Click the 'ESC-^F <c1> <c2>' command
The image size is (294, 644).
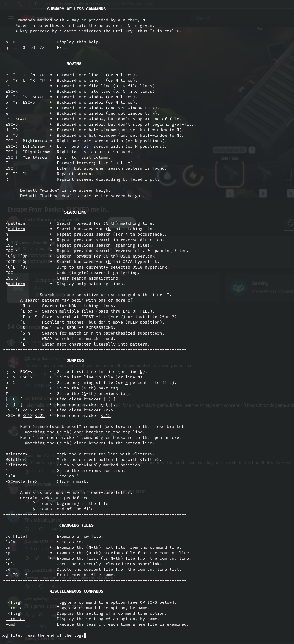[25, 410]
